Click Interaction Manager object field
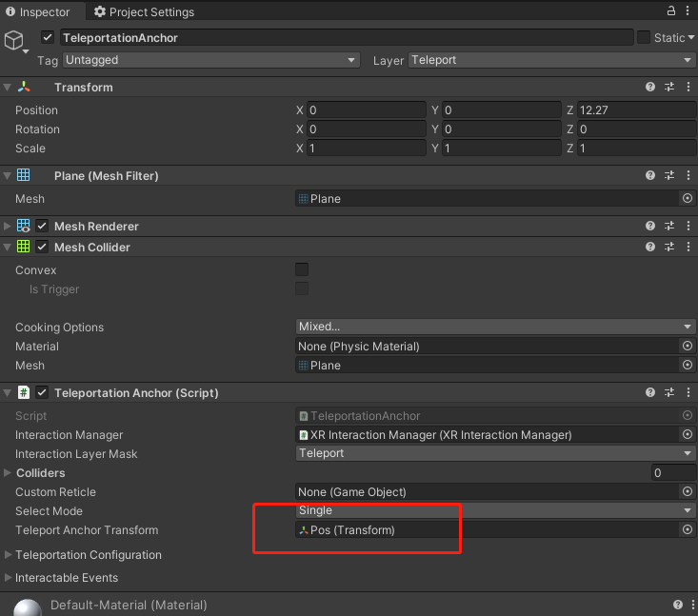 click(488, 435)
